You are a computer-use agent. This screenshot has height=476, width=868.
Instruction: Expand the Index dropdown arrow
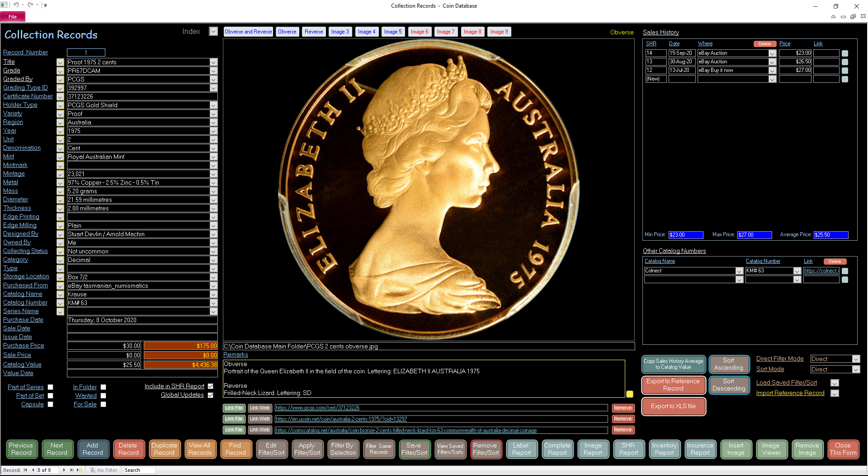tap(213, 31)
